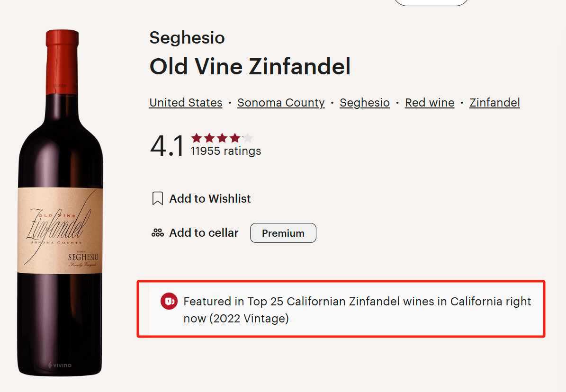
Task: Open the United States country link
Action: click(186, 103)
